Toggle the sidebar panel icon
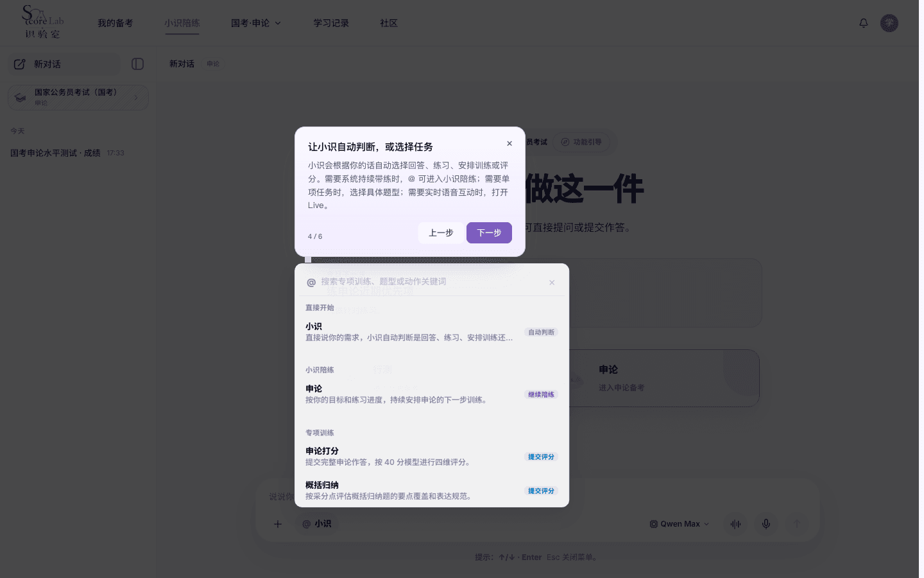Image resolution: width=924 pixels, height=578 pixels. (137, 64)
